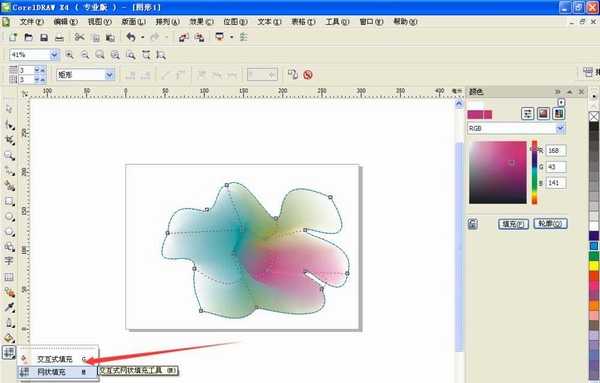The width and height of the screenshot is (600, 383).
Task: Select the Text tool in toolbox
Action: (9, 261)
